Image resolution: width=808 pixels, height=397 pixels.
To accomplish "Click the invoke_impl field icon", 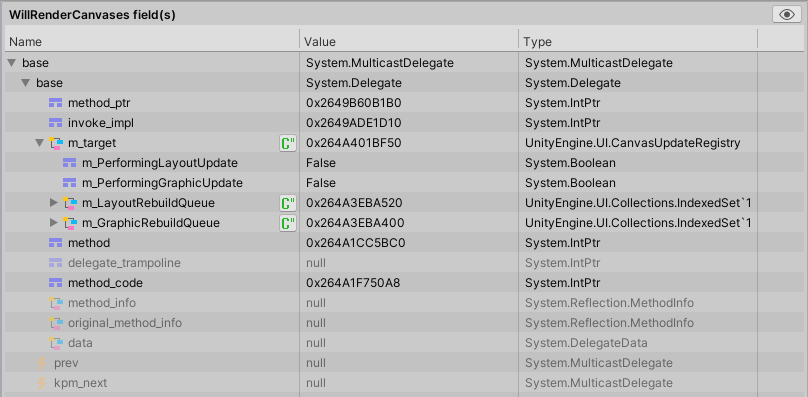I will 55,123.
